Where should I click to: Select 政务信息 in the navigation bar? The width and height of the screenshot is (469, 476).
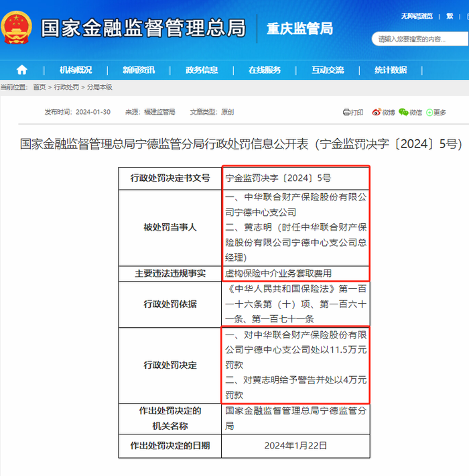(x=202, y=70)
